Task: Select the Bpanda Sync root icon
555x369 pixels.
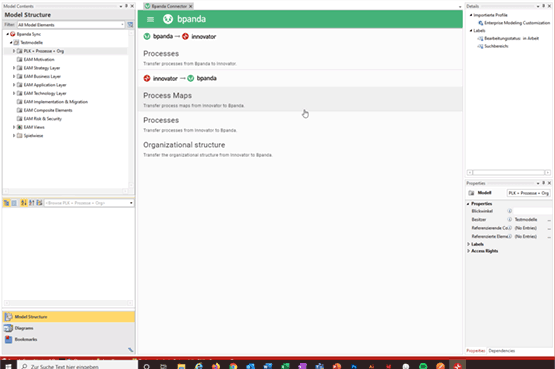Action: click(13, 34)
